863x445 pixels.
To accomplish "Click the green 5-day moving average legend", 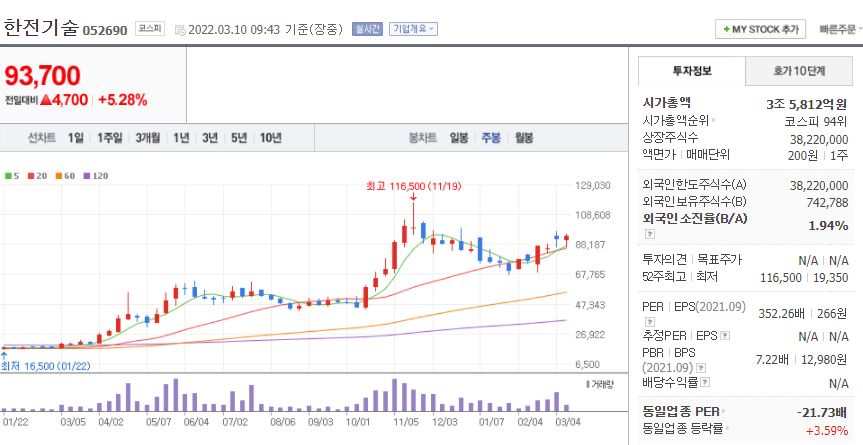I will click(12, 176).
